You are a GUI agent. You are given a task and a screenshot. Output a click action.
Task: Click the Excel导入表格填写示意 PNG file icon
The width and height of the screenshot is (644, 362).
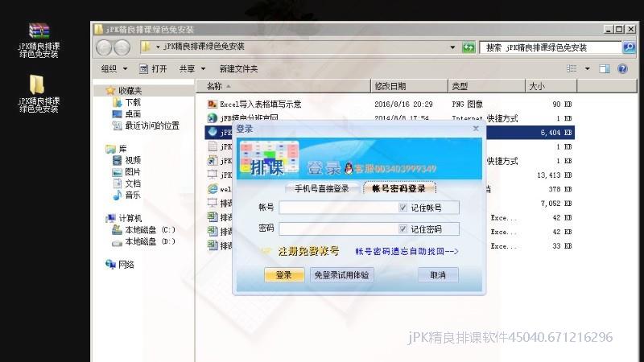212,105
